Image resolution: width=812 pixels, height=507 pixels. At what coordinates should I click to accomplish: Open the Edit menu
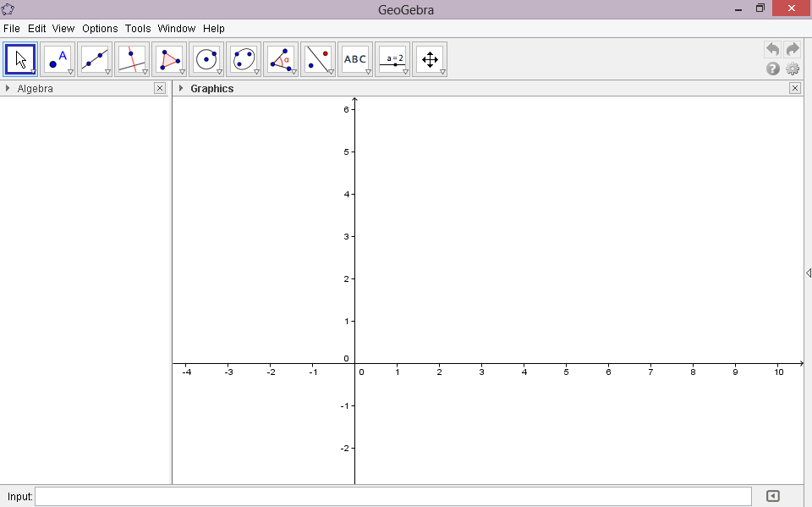click(x=36, y=29)
